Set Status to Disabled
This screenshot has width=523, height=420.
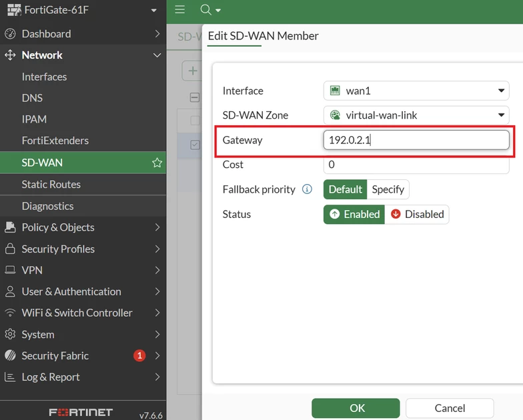(417, 215)
